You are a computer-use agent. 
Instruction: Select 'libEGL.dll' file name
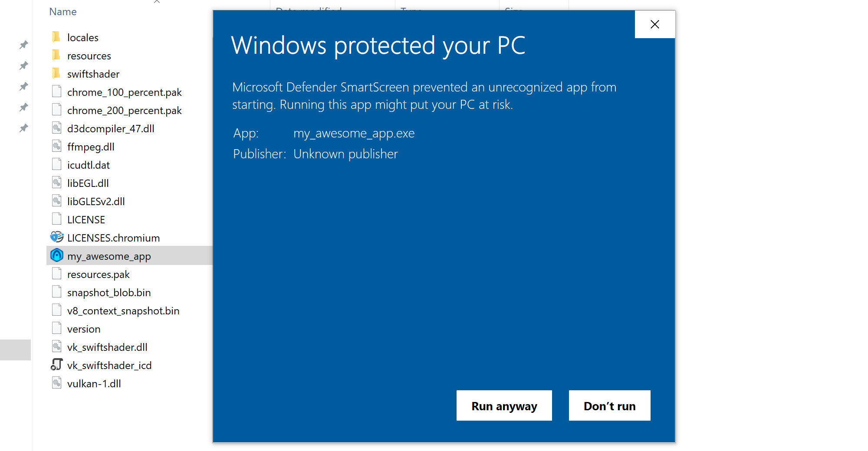(88, 183)
